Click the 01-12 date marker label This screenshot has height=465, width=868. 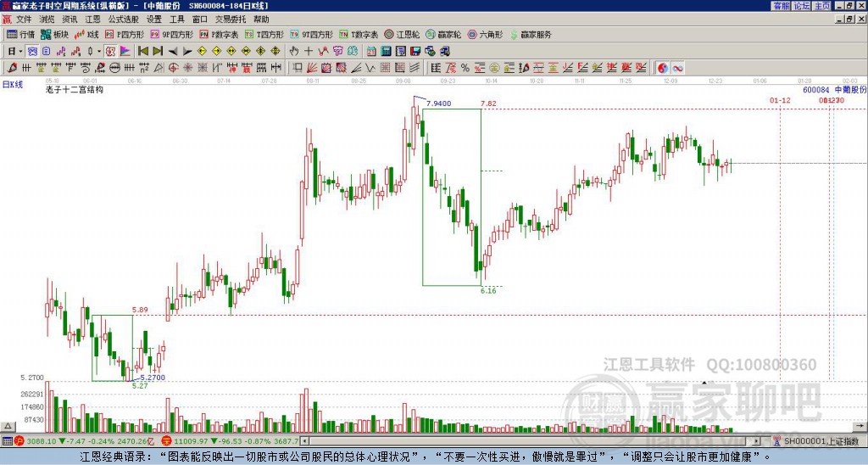coord(780,100)
